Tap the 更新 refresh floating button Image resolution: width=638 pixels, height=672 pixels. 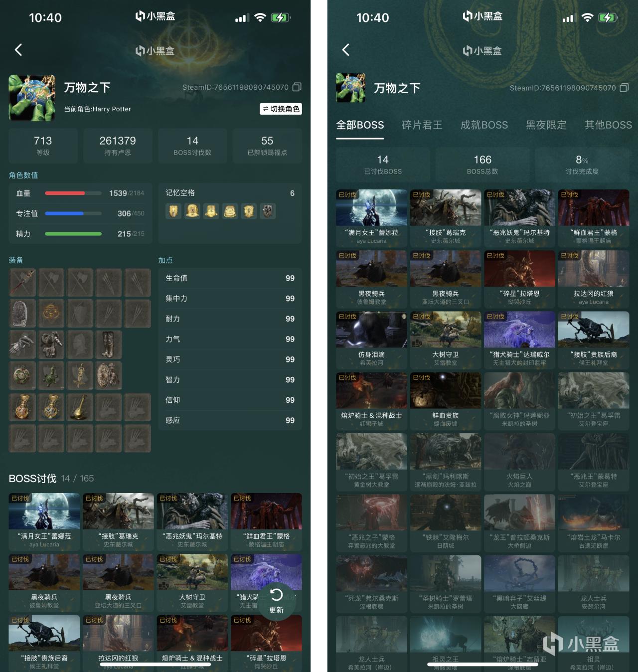(276, 601)
